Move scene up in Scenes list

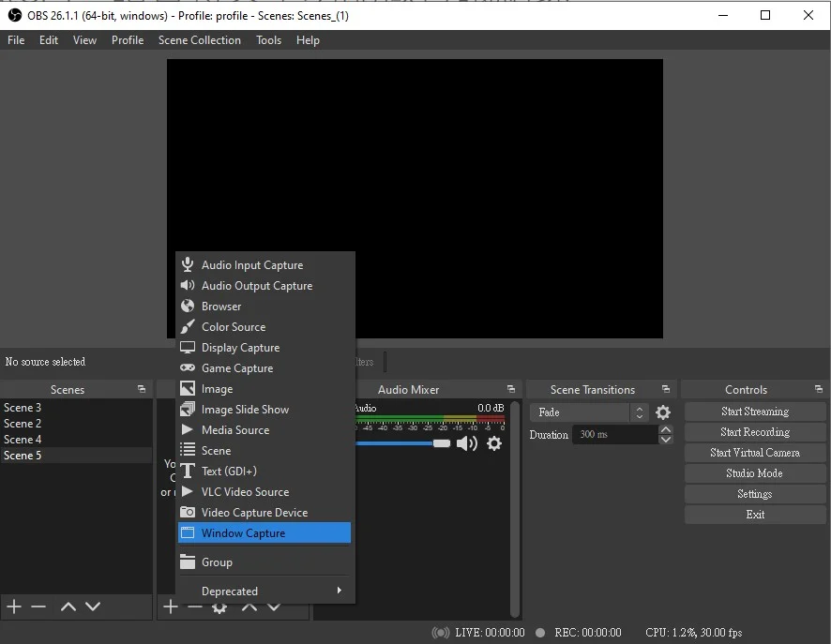pos(68,607)
